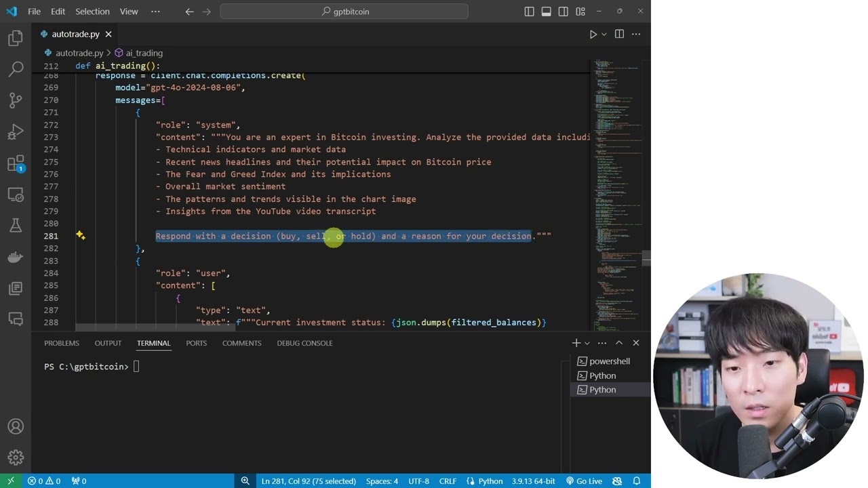The height and width of the screenshot is (488, 868).
Task: Click the zoom magnifier icon in status bar
Action: coord(245,481)
